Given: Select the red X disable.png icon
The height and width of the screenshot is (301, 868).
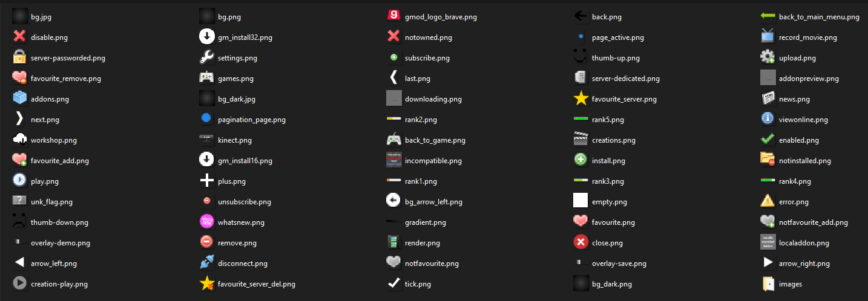Looking at the screenshot, I should tap(20, 37).
